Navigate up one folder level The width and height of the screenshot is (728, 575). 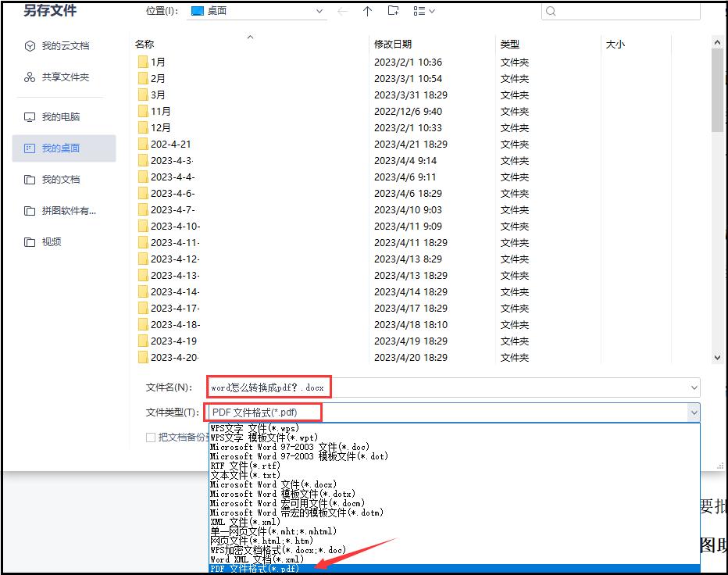tap(367, 11)
